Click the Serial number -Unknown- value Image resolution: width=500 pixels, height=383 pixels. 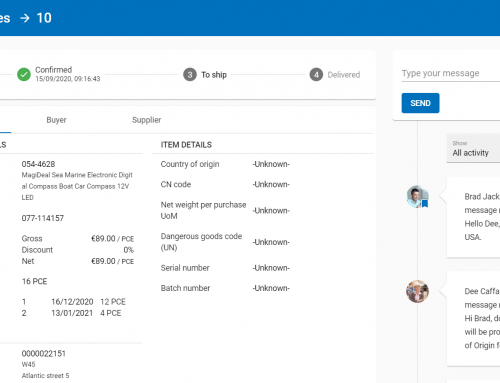pyautogui.click(x=271, y=268)
